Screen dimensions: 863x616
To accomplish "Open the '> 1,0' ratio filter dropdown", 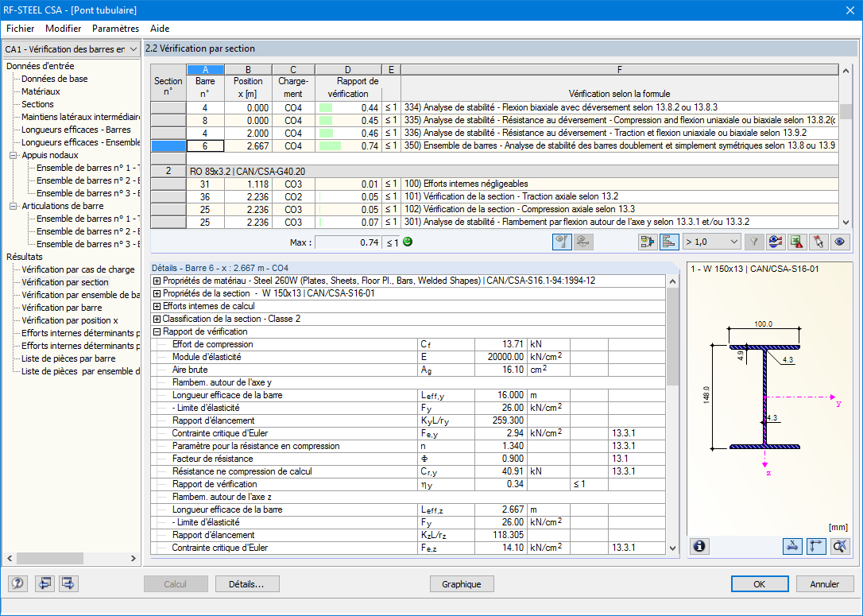I will [x=711, y=242].
